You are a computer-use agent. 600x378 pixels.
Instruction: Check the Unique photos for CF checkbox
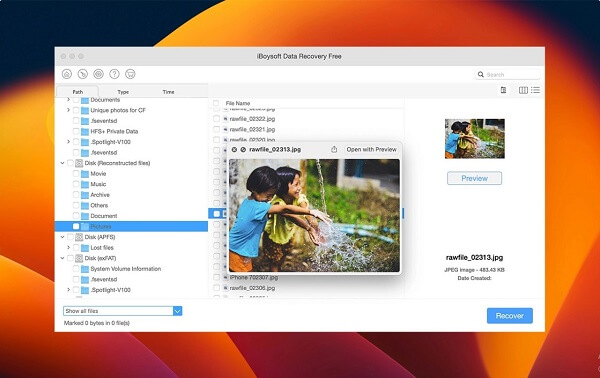tap(76, 110)
